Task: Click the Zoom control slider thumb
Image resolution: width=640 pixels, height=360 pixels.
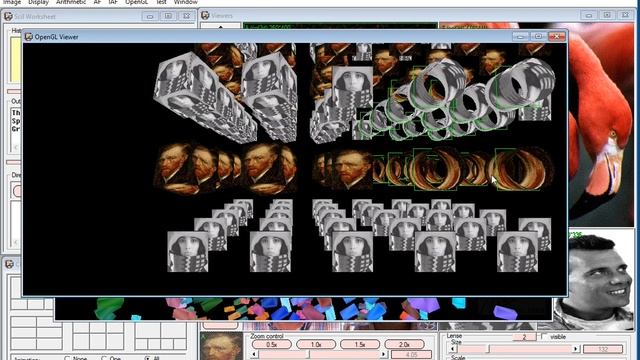Action: pyautogui.click(x=309, y=354)
